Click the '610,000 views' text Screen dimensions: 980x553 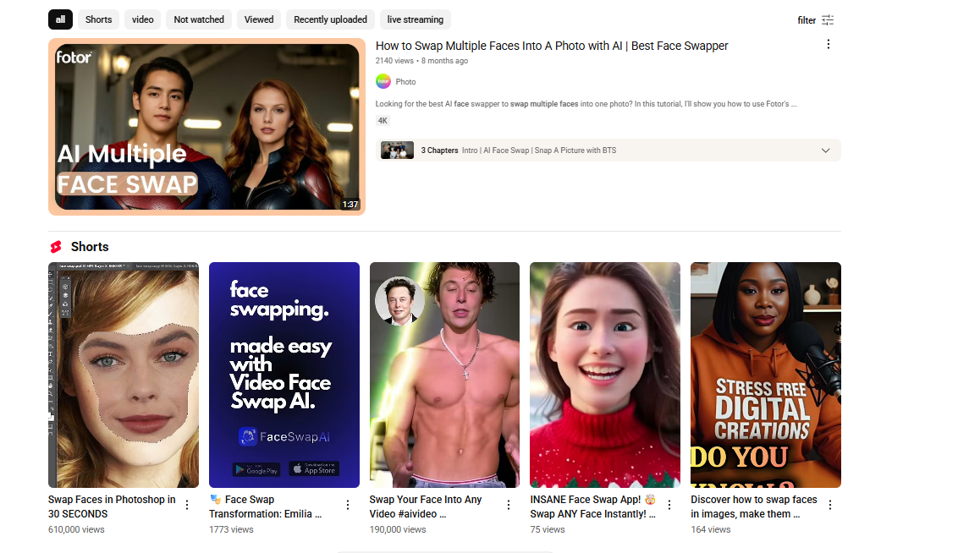(76, 529)
